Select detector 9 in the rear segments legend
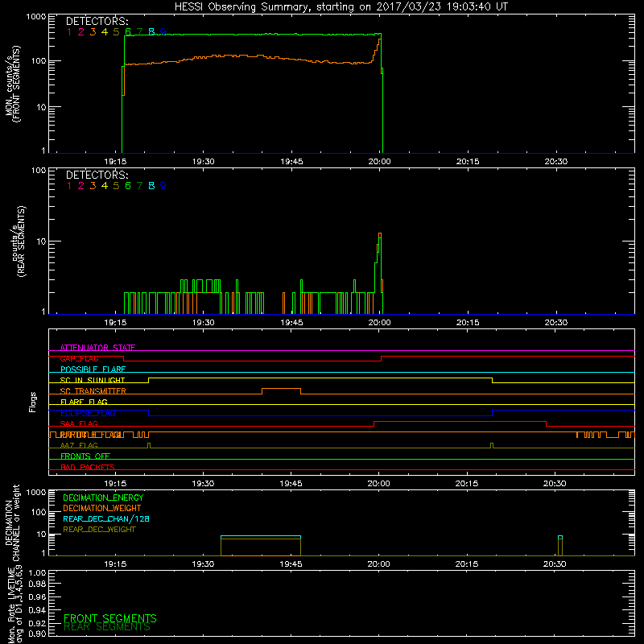 pos(163,186)
